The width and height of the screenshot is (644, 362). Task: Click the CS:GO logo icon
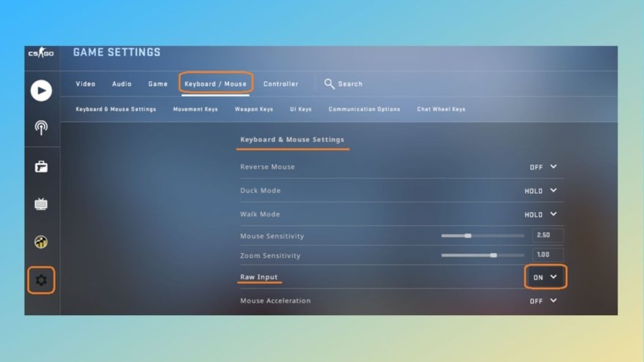pyautogui.click(x=41, y=53)
